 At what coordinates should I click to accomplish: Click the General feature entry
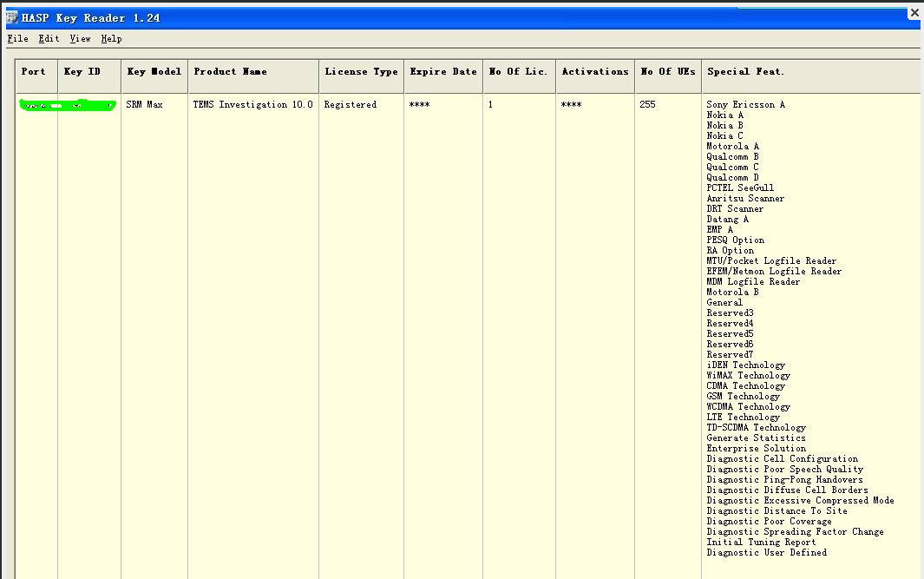point(724,302)
